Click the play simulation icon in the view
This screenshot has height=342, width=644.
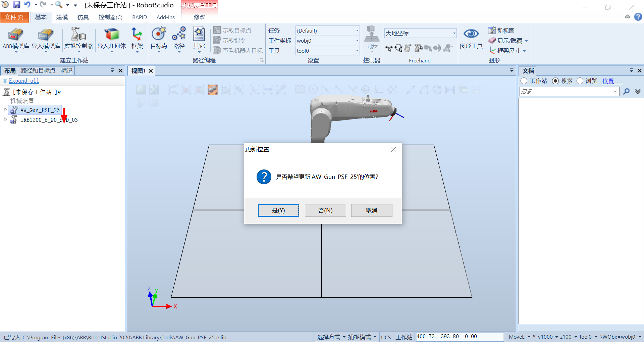click(141, 103)
